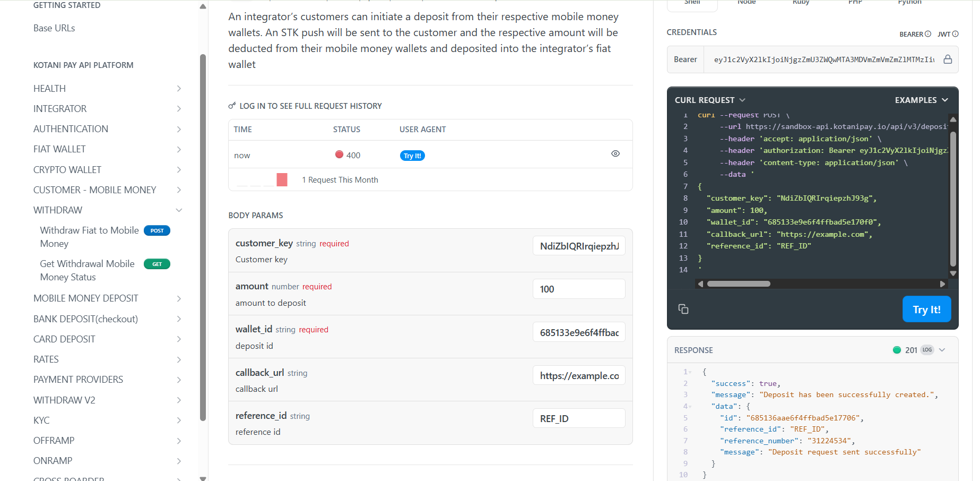Open the CURL REQUEST dropdown
This screenshot has height=481, width=980.
pyautogui.click(x=710, y=100)
